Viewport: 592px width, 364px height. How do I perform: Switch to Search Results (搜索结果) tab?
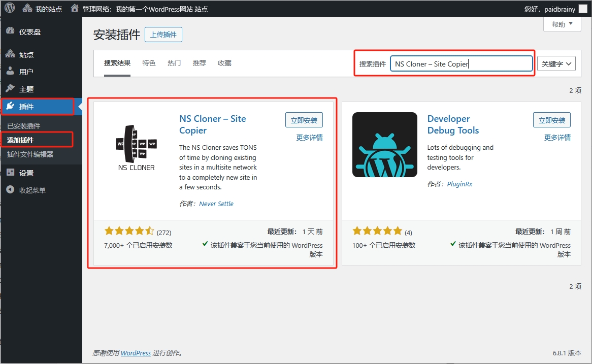pos(117,63)
